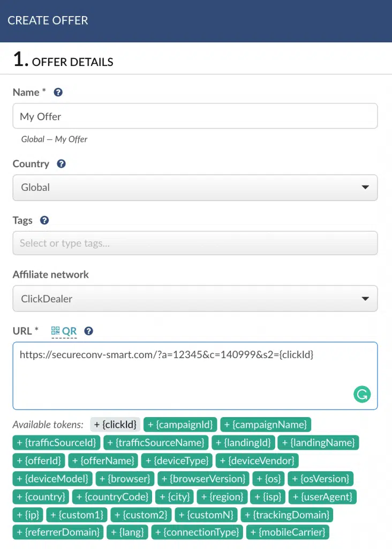The height and width of the screenshot is (549, 392).
Task: Click the help icon beside URL QR
Action: click(x=89, y=331)
